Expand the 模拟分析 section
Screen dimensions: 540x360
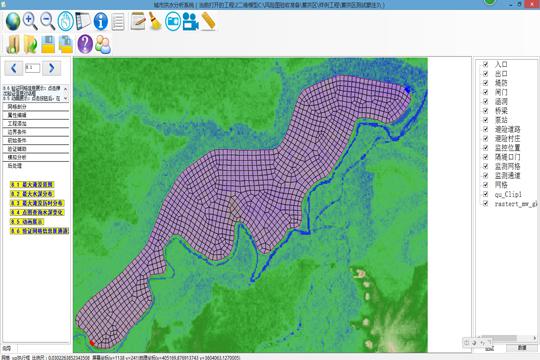pos(36,157)
